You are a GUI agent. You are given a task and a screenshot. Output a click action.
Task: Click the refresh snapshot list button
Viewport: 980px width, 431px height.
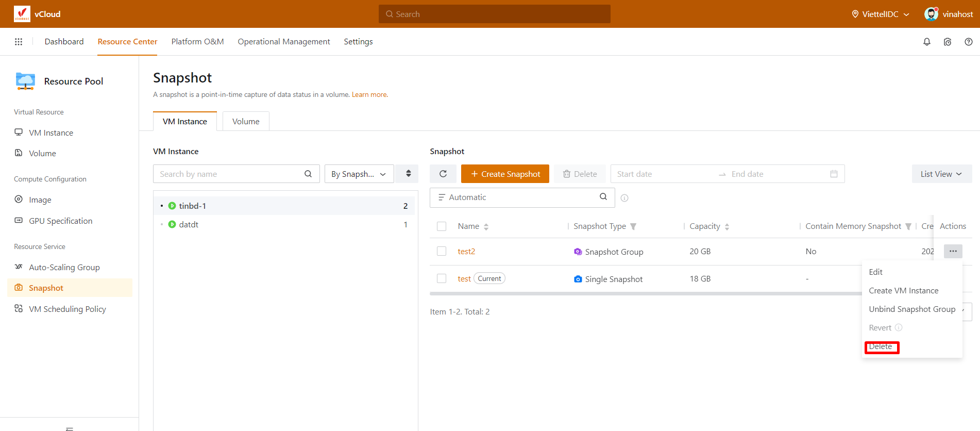point(443,174)
